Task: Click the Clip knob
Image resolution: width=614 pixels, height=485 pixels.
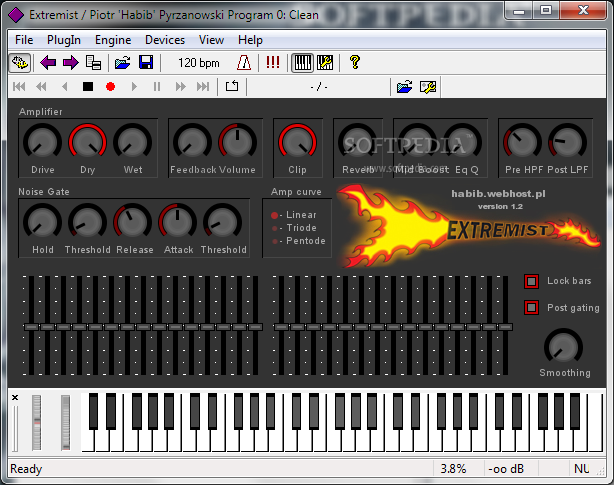Action: [x=297, y=142]
